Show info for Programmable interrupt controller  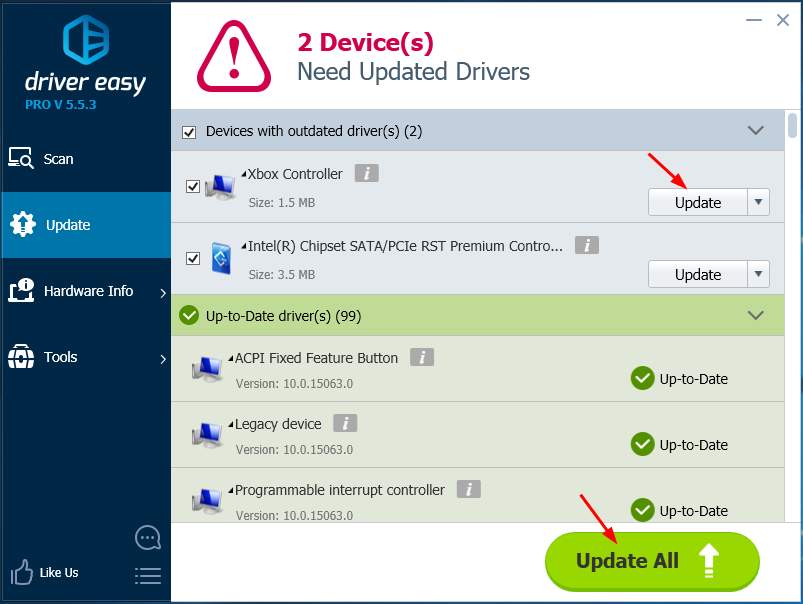[469, 489]
